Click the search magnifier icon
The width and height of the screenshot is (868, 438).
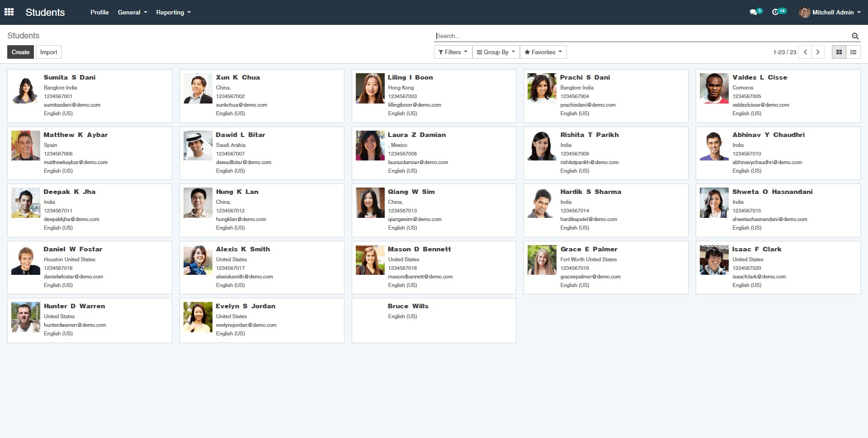pyautogui.click(x=855, y=36)
